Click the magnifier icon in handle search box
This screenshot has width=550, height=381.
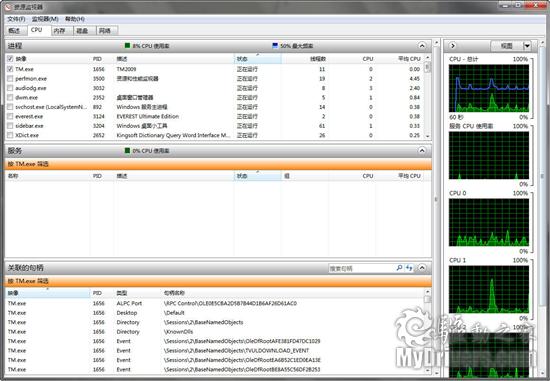[399, 268]
